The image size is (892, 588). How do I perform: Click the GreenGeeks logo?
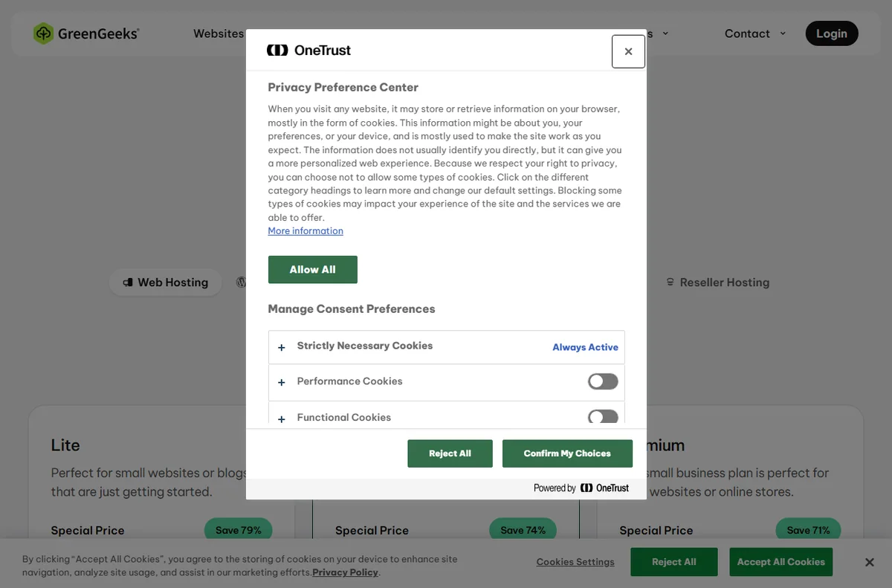tap(86, 33)
